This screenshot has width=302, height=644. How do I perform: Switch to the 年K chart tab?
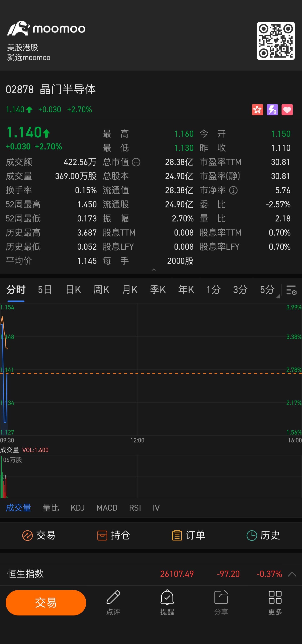(186, 290)
